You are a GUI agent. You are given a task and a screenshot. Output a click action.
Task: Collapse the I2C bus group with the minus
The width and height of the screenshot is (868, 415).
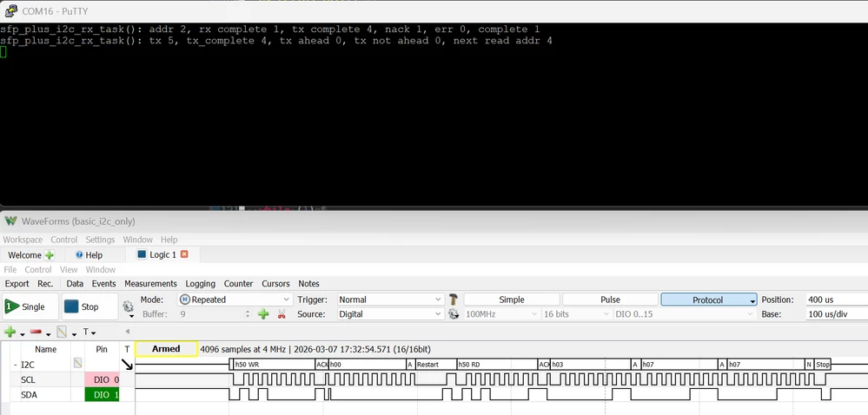[x=15, y=365]
